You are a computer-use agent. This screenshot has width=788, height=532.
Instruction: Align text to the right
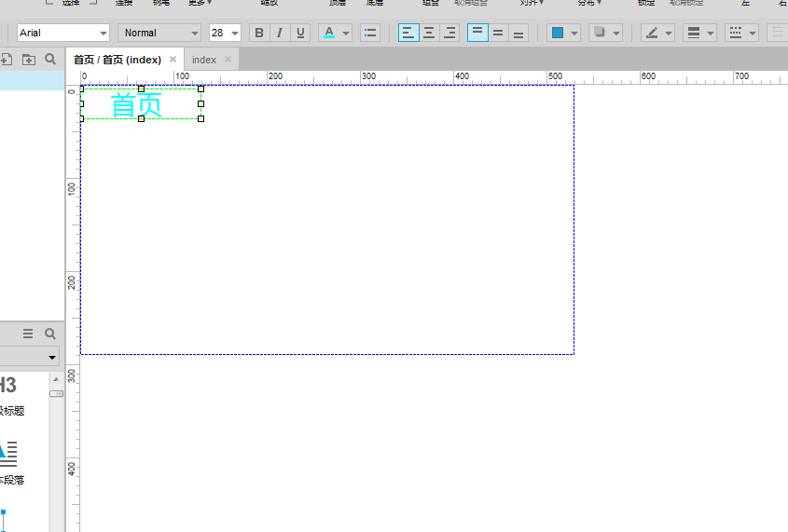click(449, 33)
